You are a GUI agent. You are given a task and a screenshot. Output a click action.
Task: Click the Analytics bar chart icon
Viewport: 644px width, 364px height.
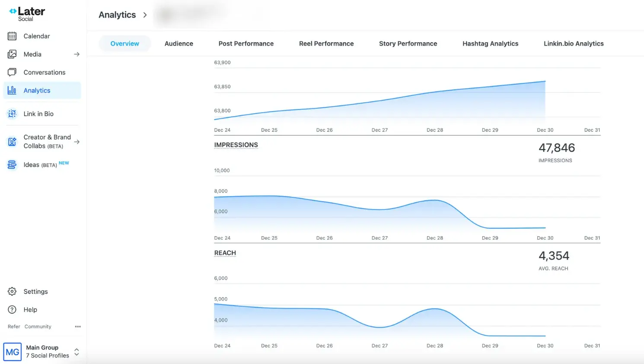12,90
